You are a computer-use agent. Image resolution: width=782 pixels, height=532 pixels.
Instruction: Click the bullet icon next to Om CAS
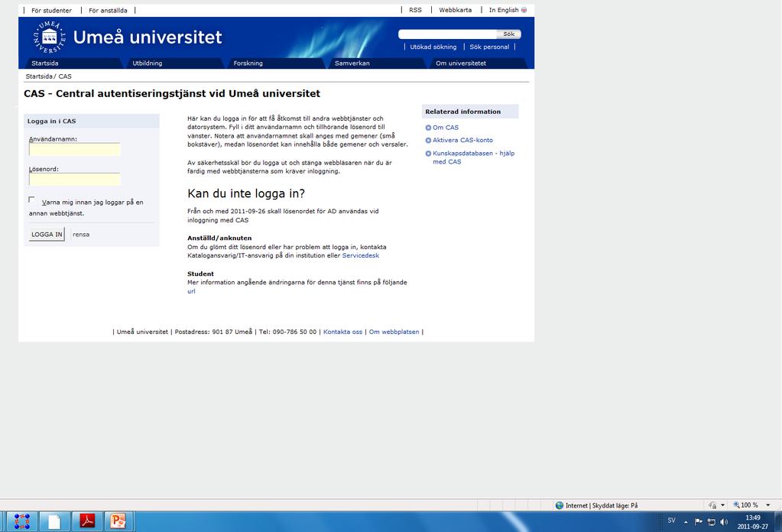[x=428, y=128]
